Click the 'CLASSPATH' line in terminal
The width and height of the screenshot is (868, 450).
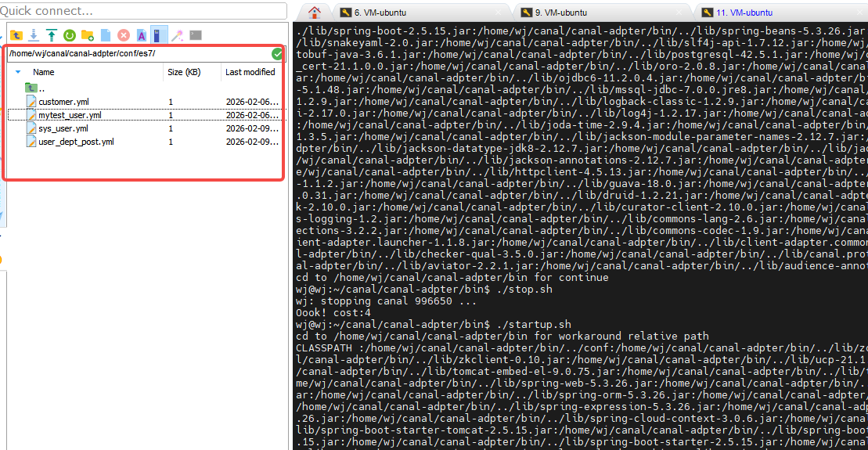coord(582,348)
